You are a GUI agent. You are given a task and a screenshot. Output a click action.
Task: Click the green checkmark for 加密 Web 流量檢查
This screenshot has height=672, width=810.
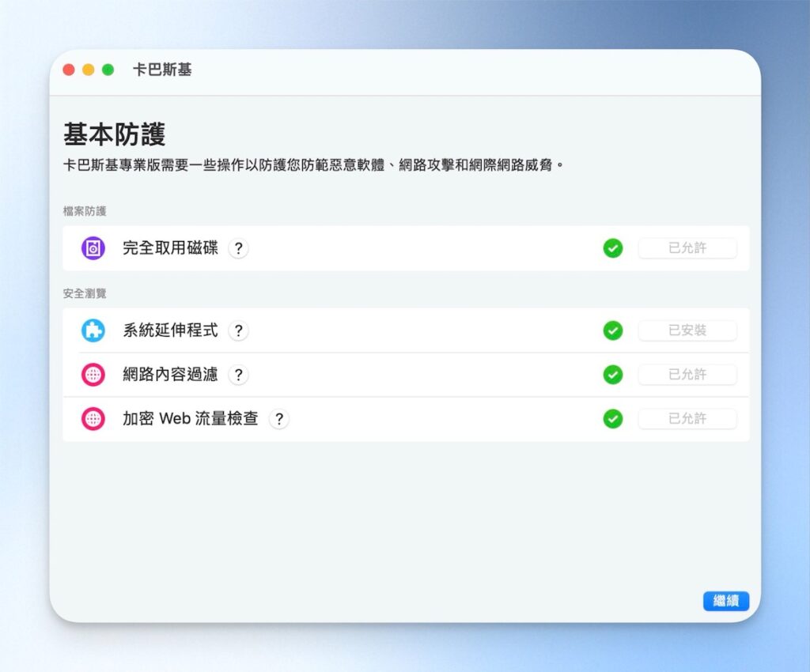pos(613,418)
